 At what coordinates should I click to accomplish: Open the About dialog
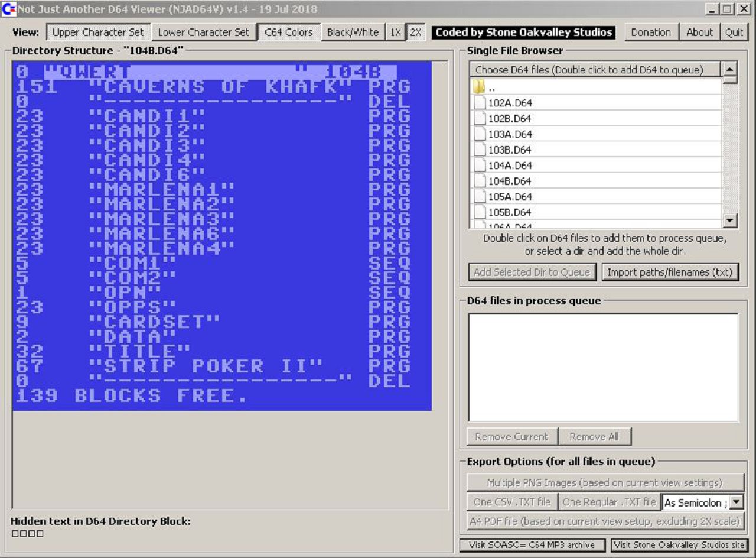(x=699, y=33)
